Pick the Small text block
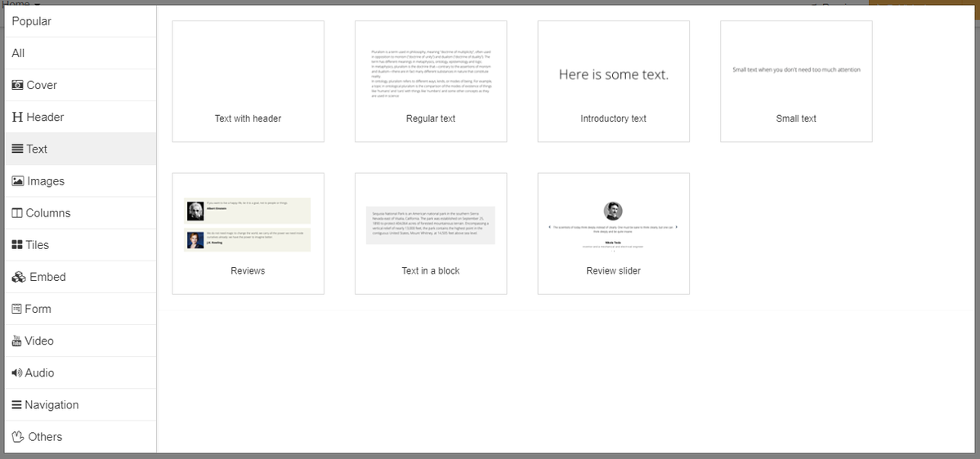The image size is (980, 459). click(796, 81)
